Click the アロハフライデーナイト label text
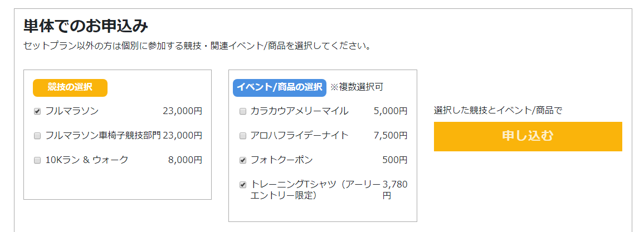644x232 pixels. [x=300, y=136]
